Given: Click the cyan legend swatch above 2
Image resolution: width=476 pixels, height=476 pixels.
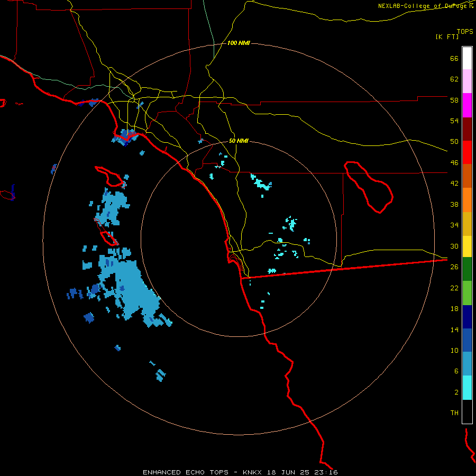Looking at the screenshot, I should (467, 388).
